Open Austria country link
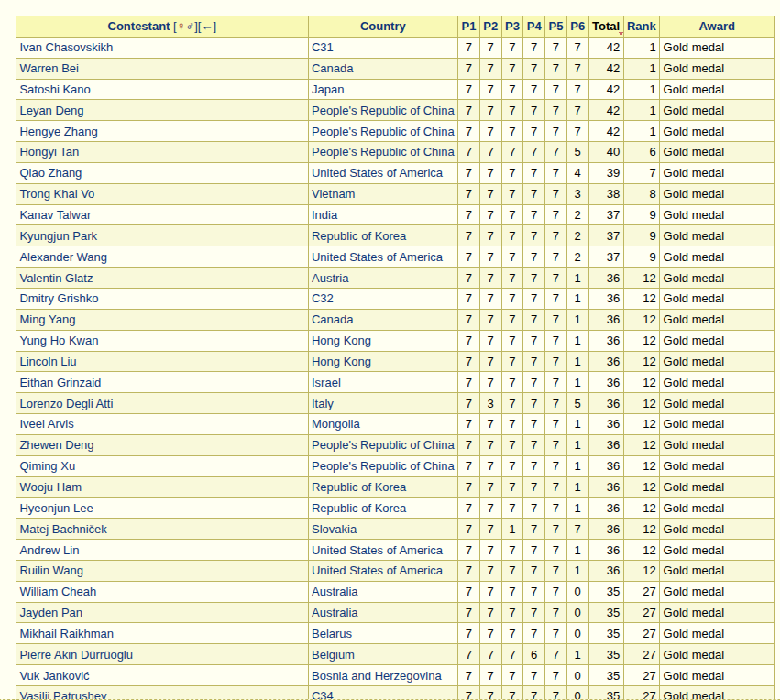780x700 pixels. (330, 279)
